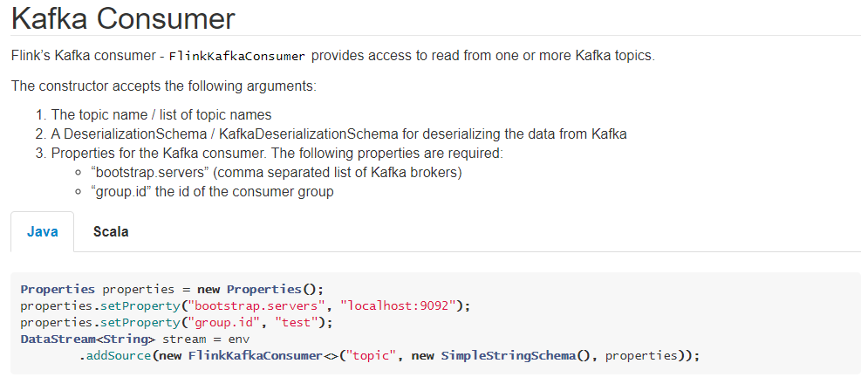The image size is (868, 384).
Task: Switch to the Scala tab
Action: pos(111,231)
